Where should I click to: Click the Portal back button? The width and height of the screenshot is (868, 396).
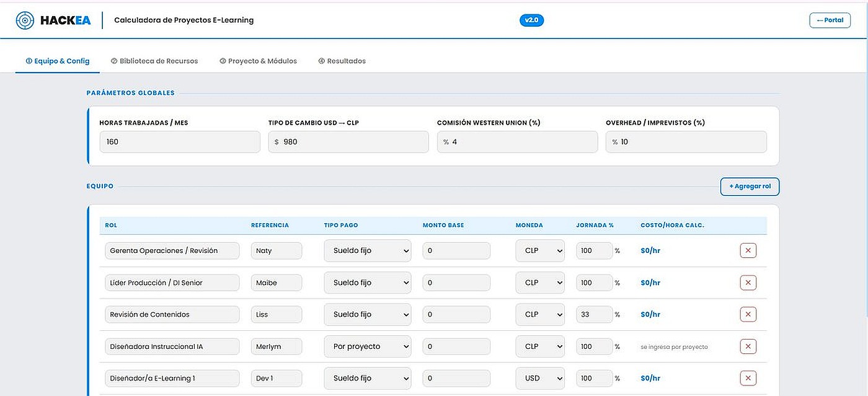pos(830,20)
